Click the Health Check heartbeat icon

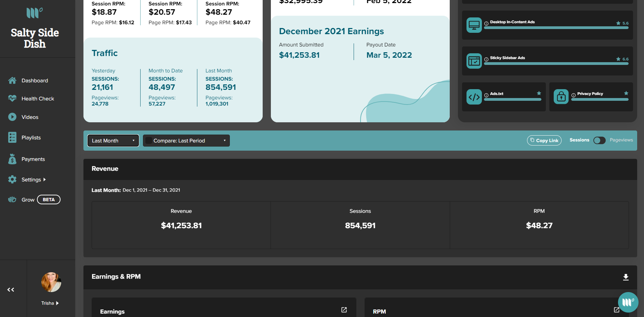[12, 98]
